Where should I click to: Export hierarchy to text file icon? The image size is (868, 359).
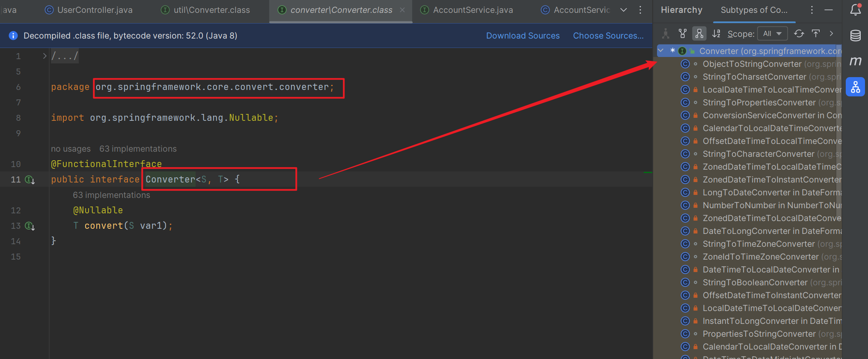click(x=816, y=33)
